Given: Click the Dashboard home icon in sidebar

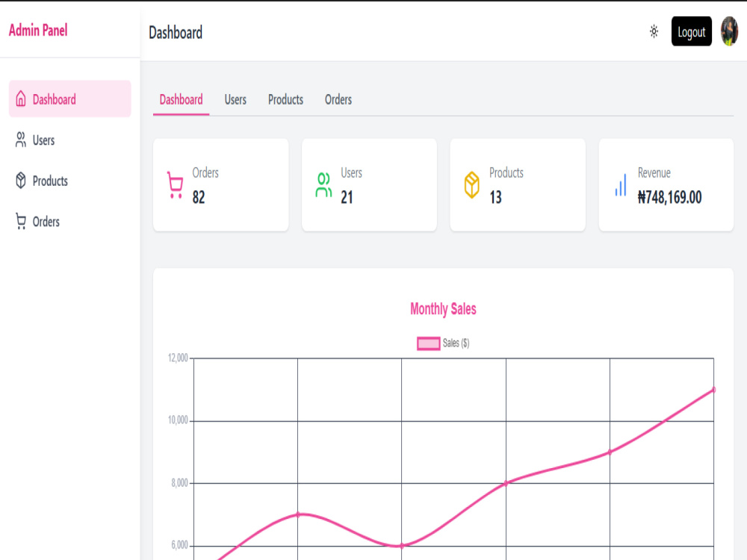Looking at the screenshot, I should [x=20, y=99].
